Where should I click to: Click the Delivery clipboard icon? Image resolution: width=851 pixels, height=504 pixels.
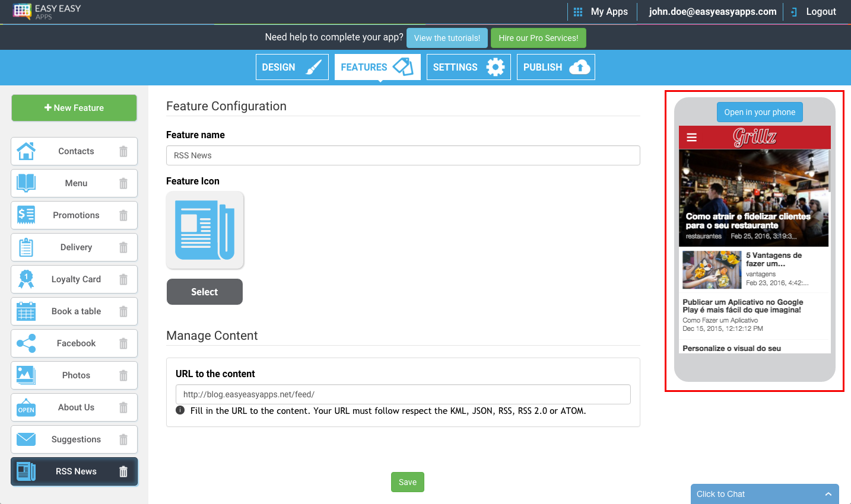click(26, 247)
